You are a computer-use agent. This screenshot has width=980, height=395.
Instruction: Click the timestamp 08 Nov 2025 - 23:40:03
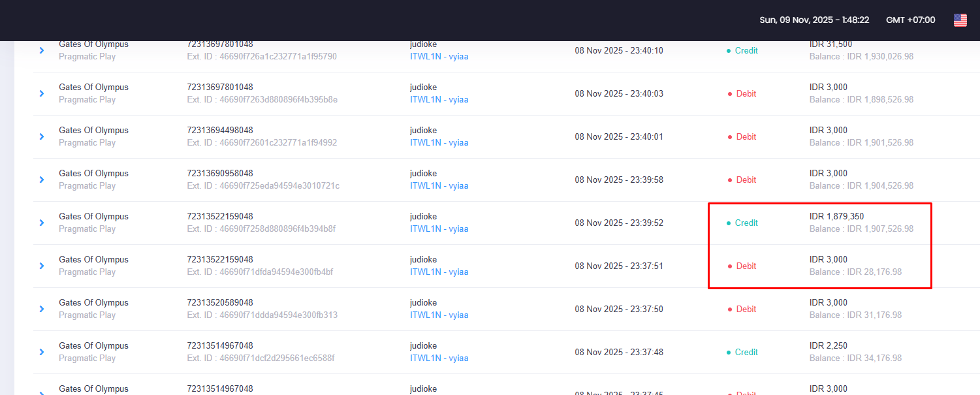(619, 93)
